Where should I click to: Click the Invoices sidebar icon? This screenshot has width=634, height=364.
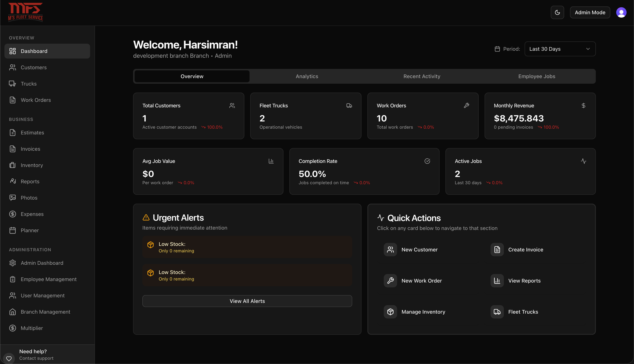(13, 149)
